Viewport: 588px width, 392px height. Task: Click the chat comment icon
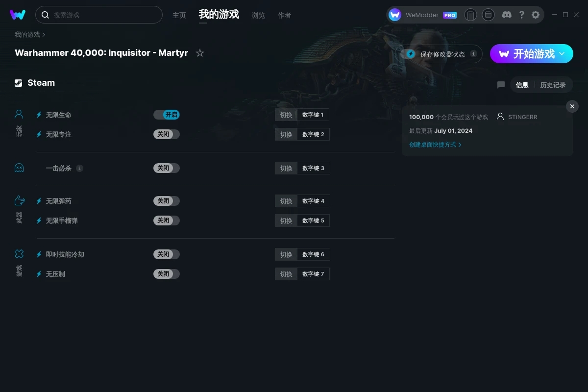click(x=501, y=85)
